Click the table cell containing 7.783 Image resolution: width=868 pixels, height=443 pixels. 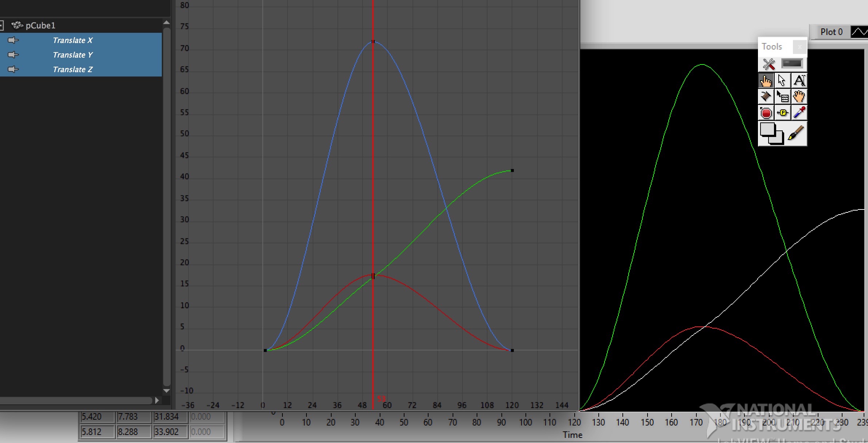click(x=133, y=417)
